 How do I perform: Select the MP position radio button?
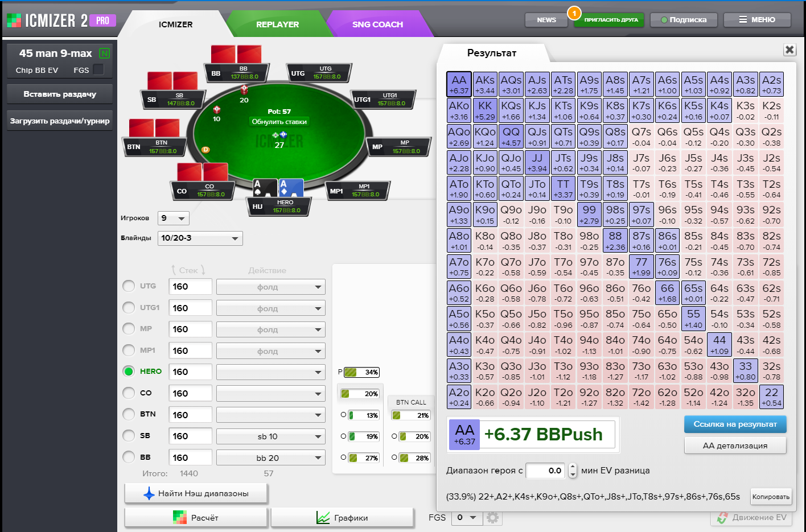(x=129, y=329)
